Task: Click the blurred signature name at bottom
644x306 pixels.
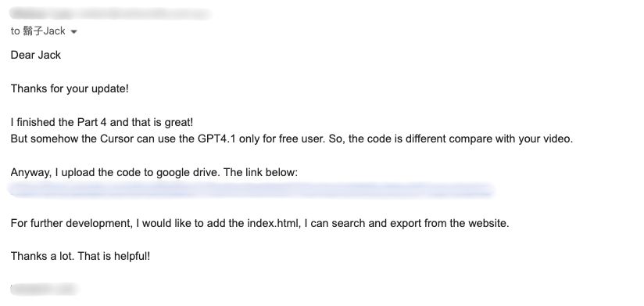Action: click(x=44, y=289)
